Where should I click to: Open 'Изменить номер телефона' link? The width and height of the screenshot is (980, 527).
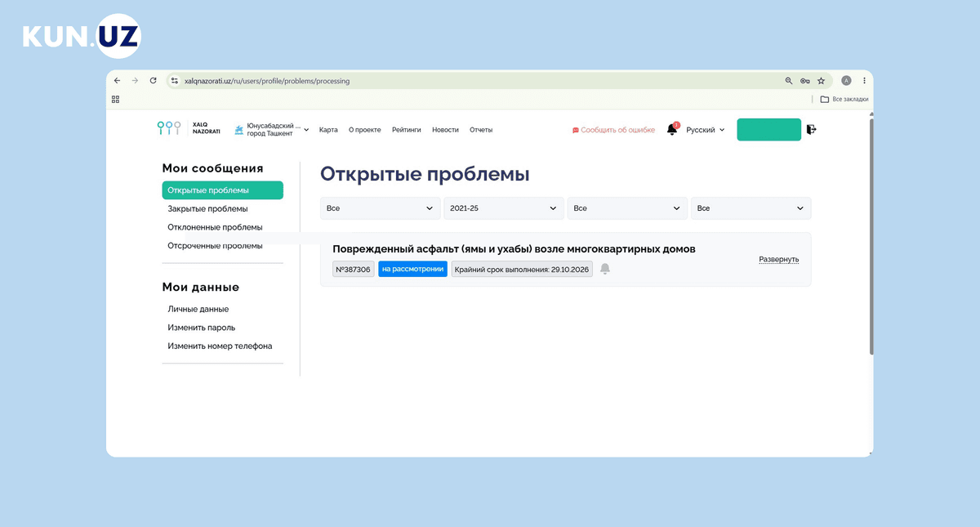click(220, 346)
